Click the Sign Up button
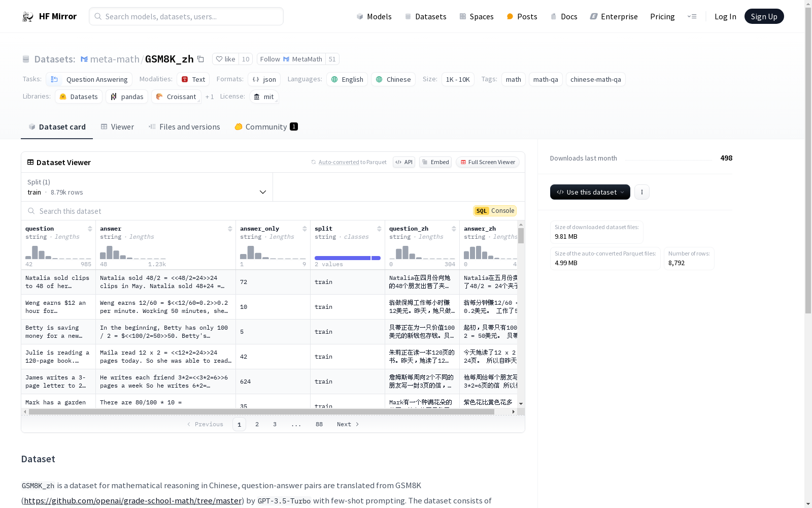Viewport: 812px width, 508px height. 764,16
